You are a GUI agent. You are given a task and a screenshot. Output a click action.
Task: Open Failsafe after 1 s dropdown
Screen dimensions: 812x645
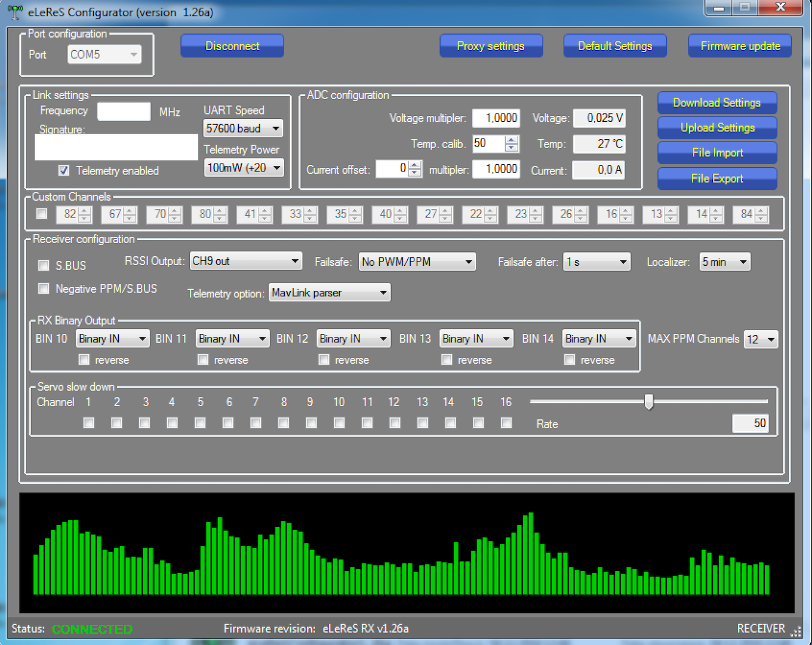597,262
